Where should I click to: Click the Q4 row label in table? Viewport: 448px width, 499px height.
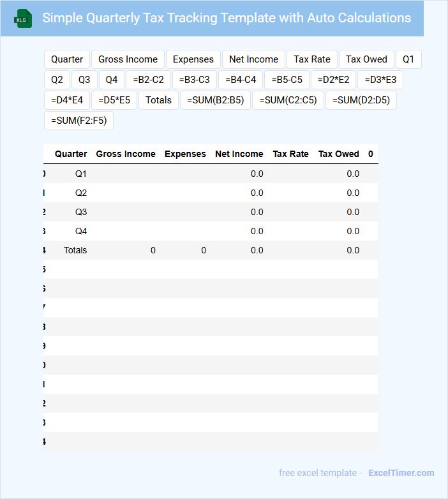80,231
